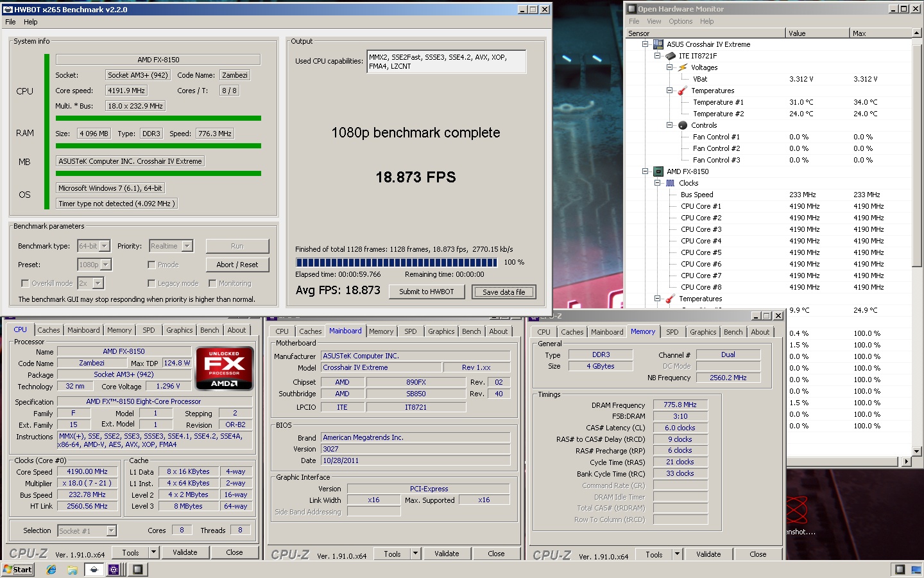The height and width of the screenshot is (578, 924).
Task: Select the Fan Control #2 sensor row
Action: 769,148
